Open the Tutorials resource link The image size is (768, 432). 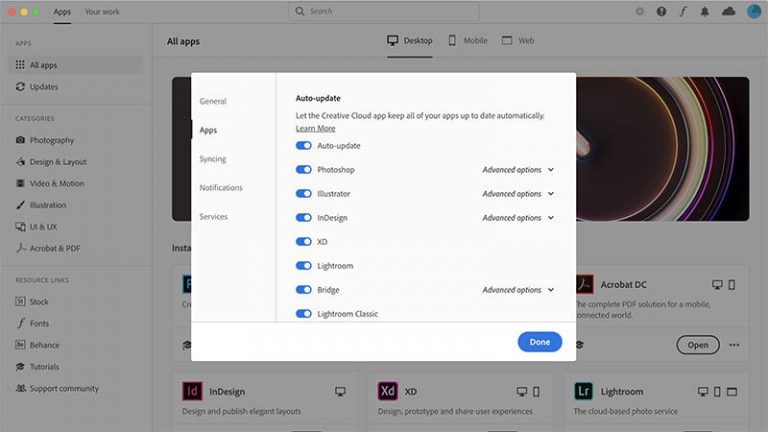(37, 366)
